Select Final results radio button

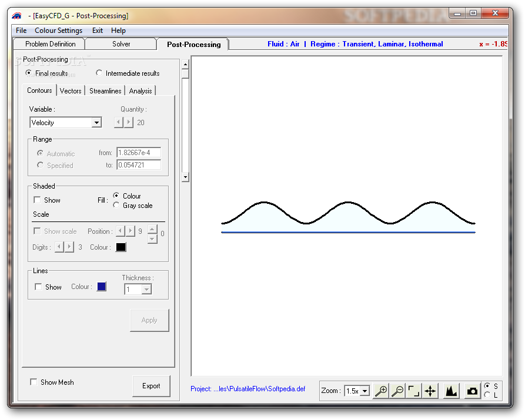[x=28, y=73]
